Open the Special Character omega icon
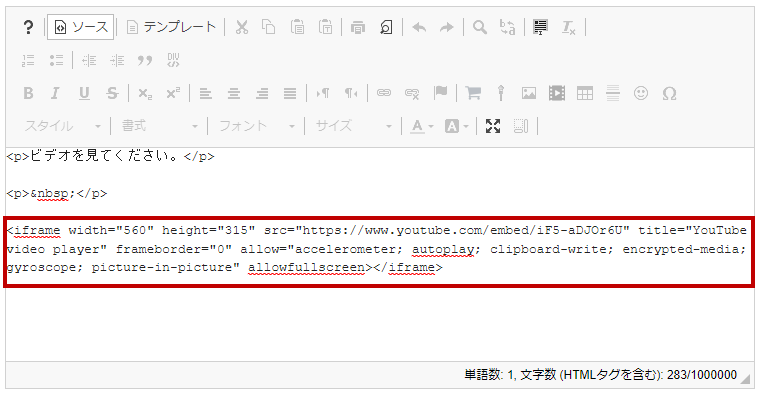The width and height of the screenshot is (759, 393). tap(669, 93)
